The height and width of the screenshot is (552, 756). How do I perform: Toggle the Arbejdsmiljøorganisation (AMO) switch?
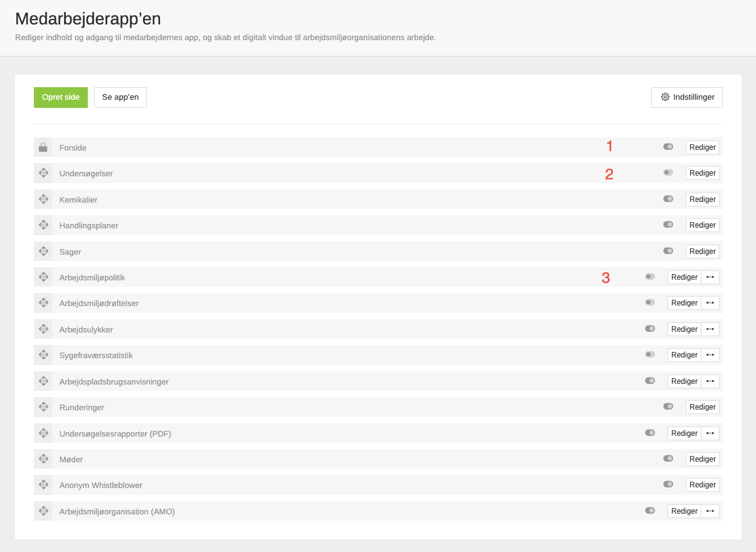[650, 511]
